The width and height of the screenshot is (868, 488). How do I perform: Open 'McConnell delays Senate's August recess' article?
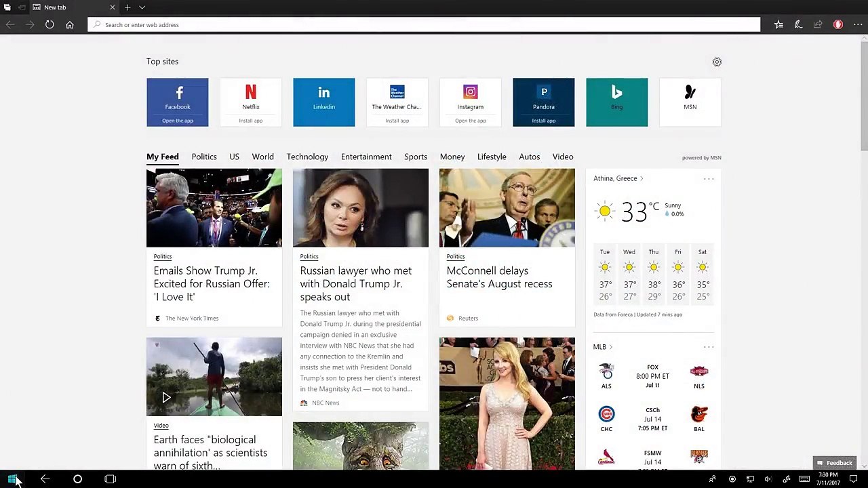[x=500, y=277]
